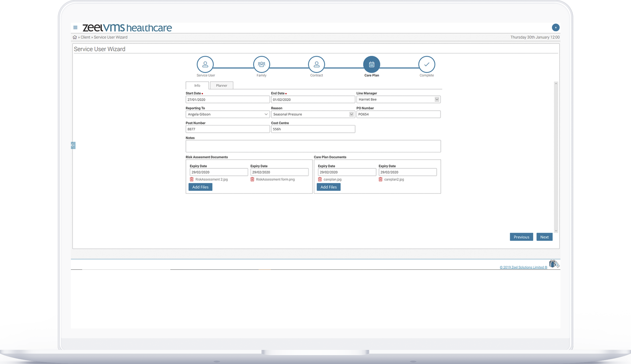The image size is (631, 364).
Task: Click the Add Files button for Risk Assessments
Action: (x=200, y=187)
